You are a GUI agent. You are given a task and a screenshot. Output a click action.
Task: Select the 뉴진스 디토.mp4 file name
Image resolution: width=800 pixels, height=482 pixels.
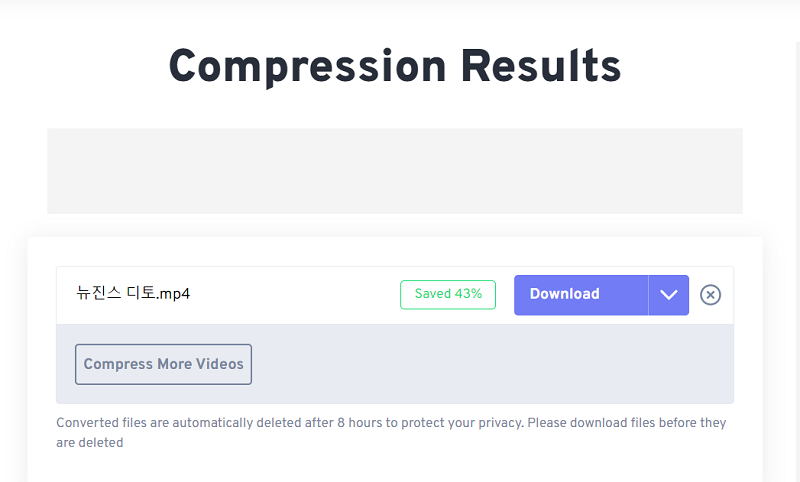[x=133, y=294]
